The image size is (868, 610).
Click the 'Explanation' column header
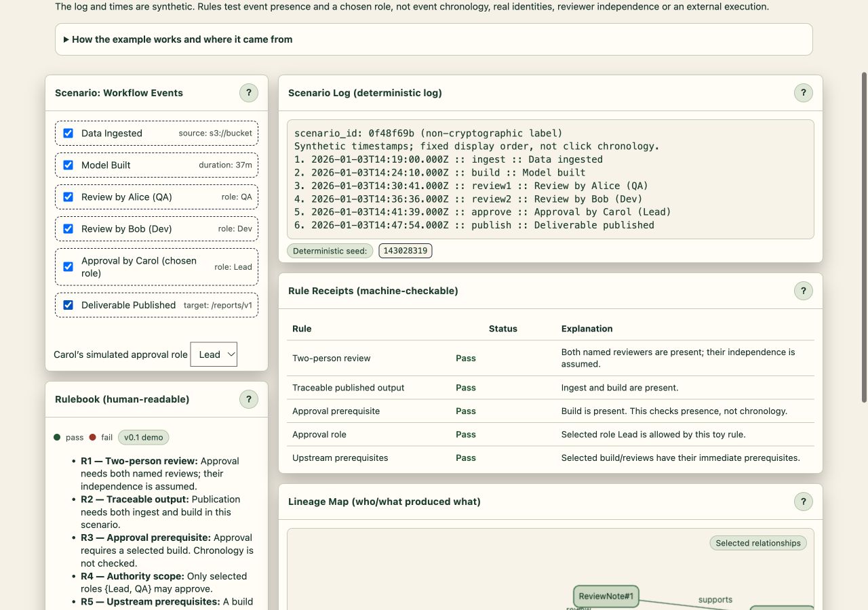tap(587, 329)
